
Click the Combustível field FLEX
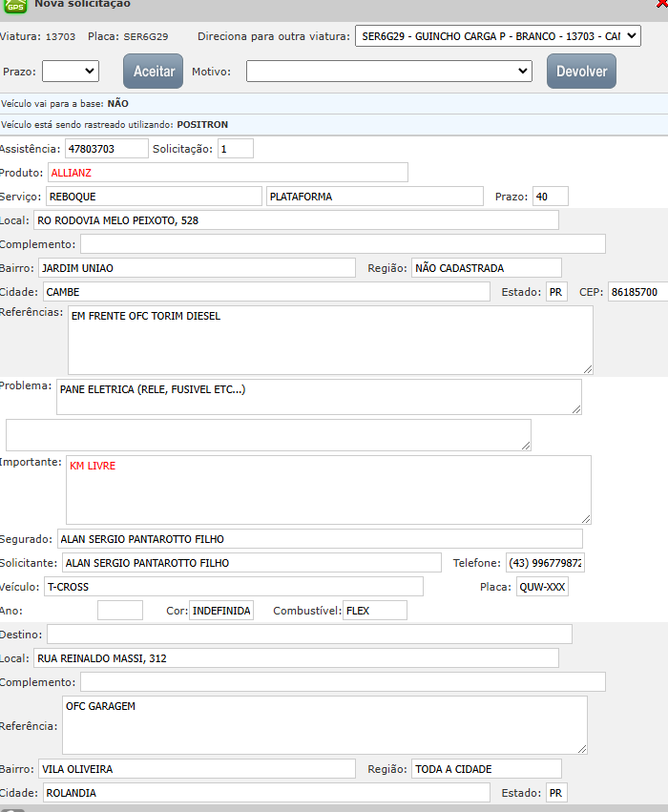coord(375,610)
